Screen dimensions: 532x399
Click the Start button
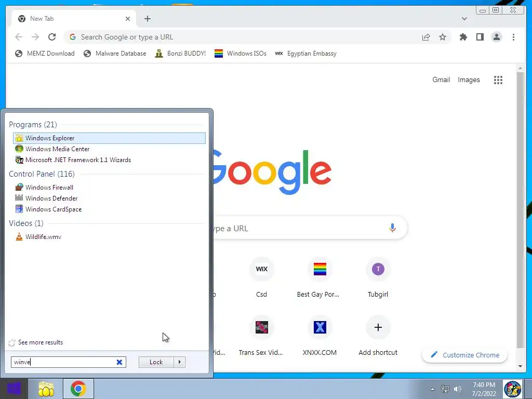coord(14,389)
